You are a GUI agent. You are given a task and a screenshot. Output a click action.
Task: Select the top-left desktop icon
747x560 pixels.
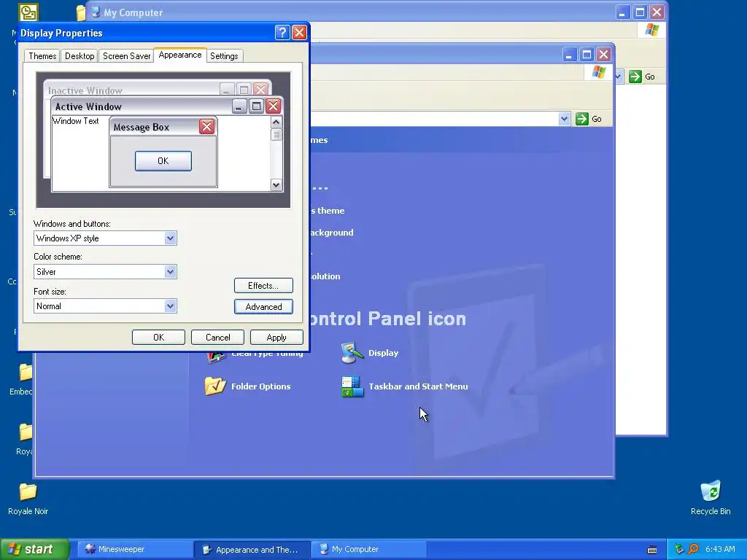(28, 12)
